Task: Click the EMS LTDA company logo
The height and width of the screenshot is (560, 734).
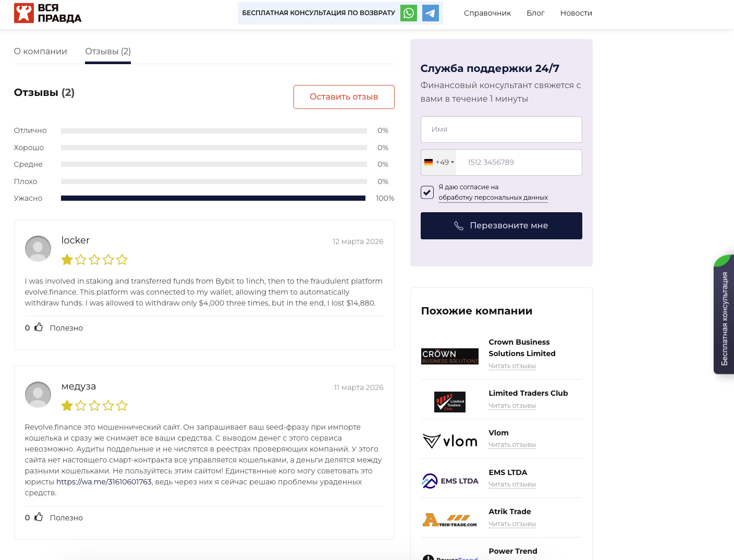Action: tap(450, 480)
